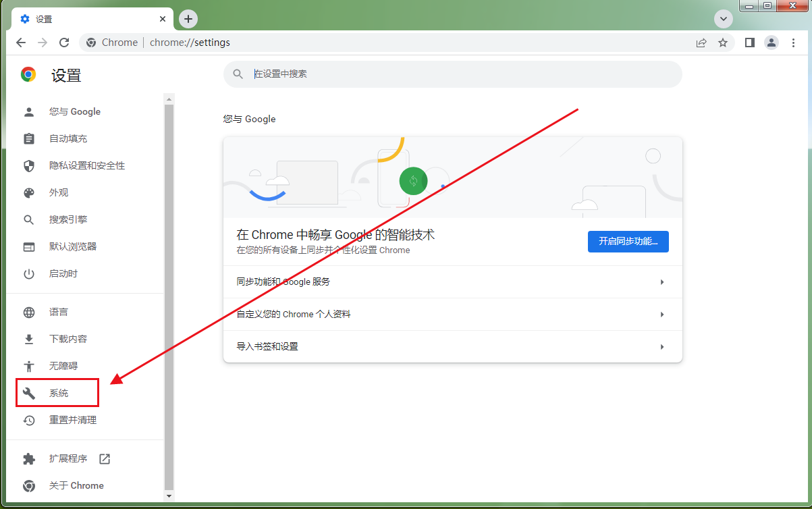Click the sidebar vertical scrollbar thumb
Screen dimensions: 812x509
click(169, 297)
